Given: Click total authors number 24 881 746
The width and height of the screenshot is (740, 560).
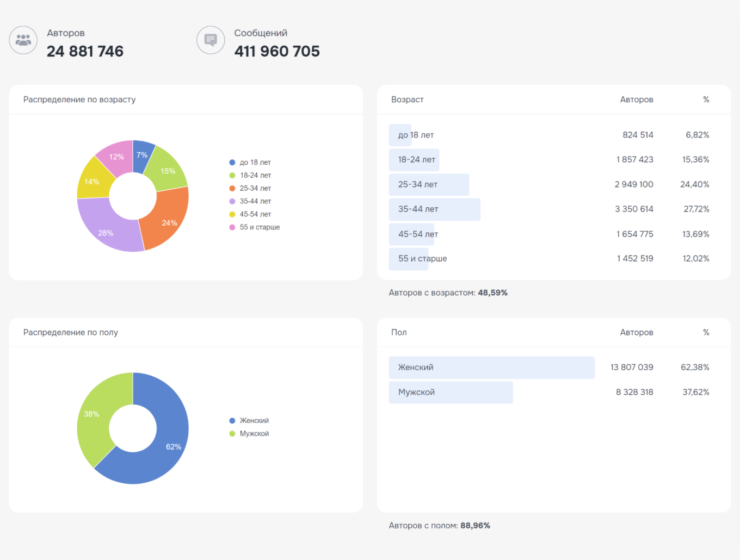Looking at the screenshot, I should click(85, 51).
